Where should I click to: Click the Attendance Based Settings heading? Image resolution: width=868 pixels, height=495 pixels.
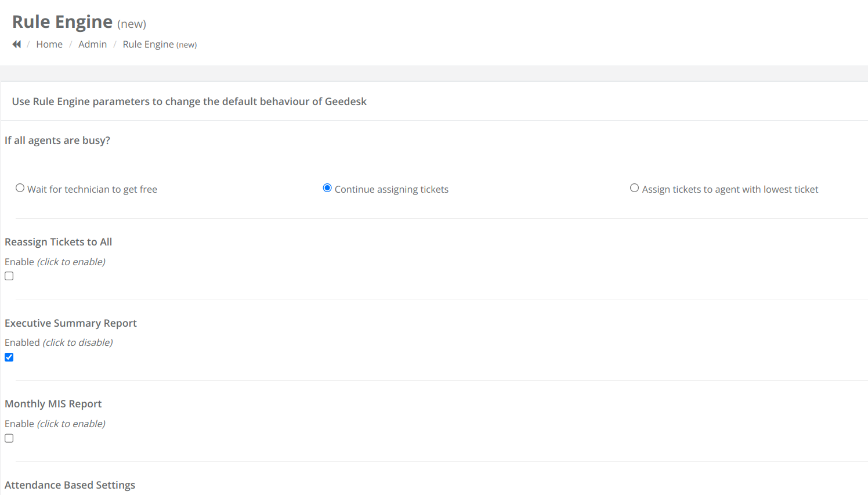(70, 485)
